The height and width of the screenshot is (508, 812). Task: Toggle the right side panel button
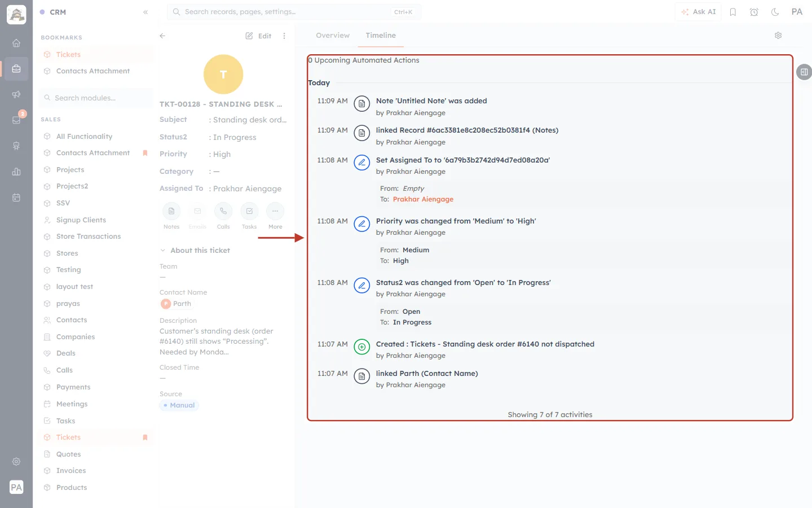tap(804, 72)
